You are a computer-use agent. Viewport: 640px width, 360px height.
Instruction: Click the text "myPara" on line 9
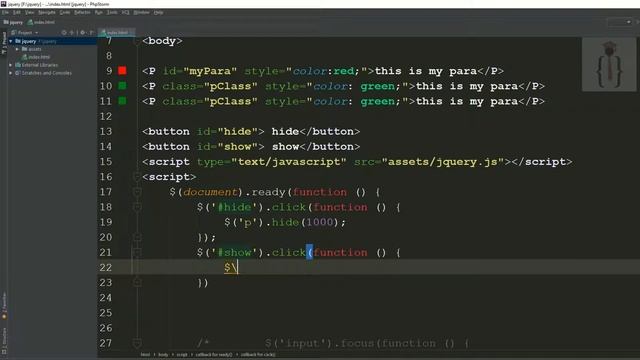point(210,71)
